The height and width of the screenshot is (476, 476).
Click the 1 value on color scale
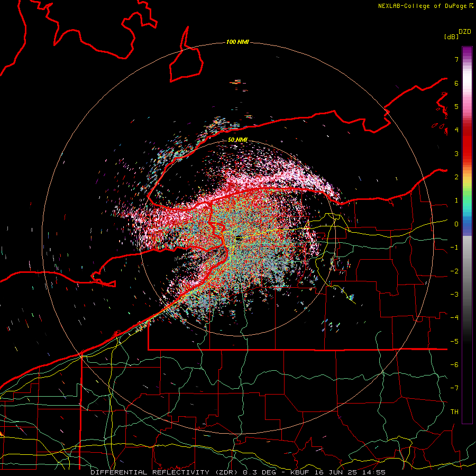tap(456, 200)
